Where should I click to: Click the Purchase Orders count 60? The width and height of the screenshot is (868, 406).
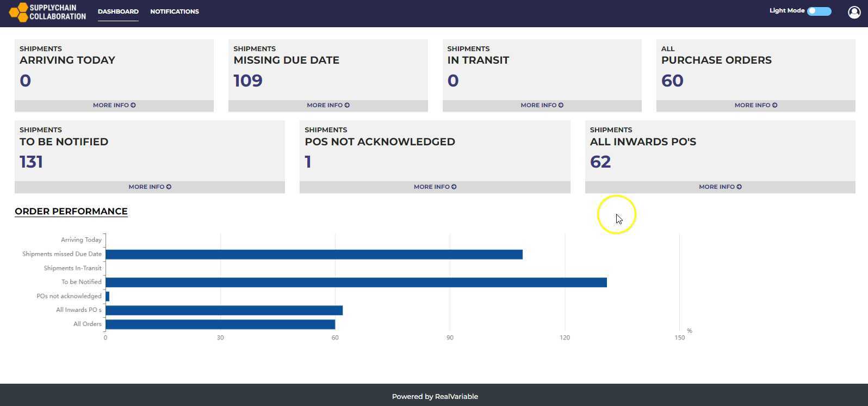(x=672, y=81)
